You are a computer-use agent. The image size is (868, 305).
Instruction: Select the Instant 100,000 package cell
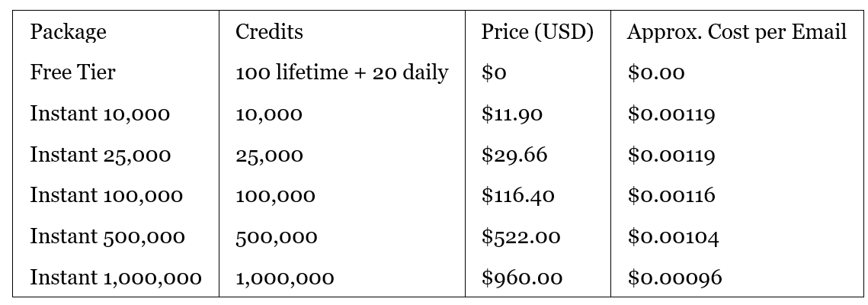click(107, 195)
